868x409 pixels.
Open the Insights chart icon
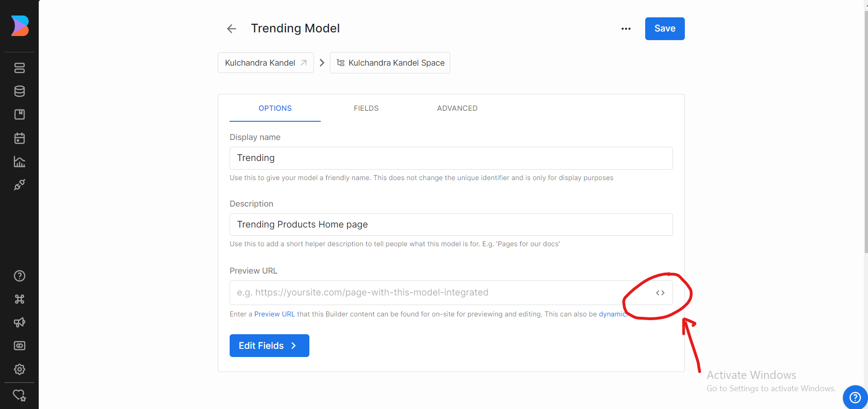pos(20,161)
